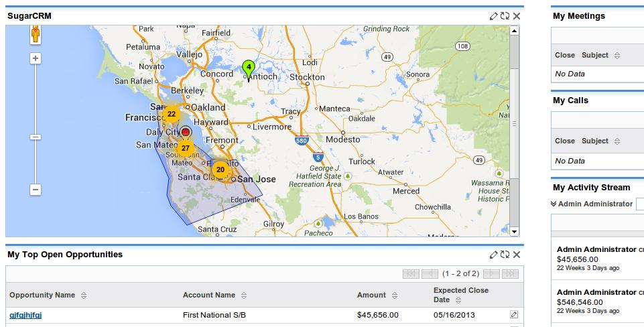Viewport: 644px width, 327px height.
Task: Select the 05/16/2013 close date cell
Action: [x=454, y=315]
